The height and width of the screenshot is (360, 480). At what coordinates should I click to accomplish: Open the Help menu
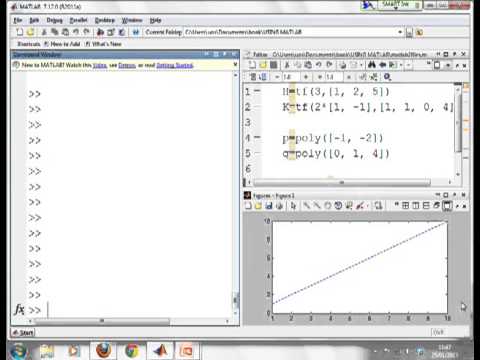point(155,20)
